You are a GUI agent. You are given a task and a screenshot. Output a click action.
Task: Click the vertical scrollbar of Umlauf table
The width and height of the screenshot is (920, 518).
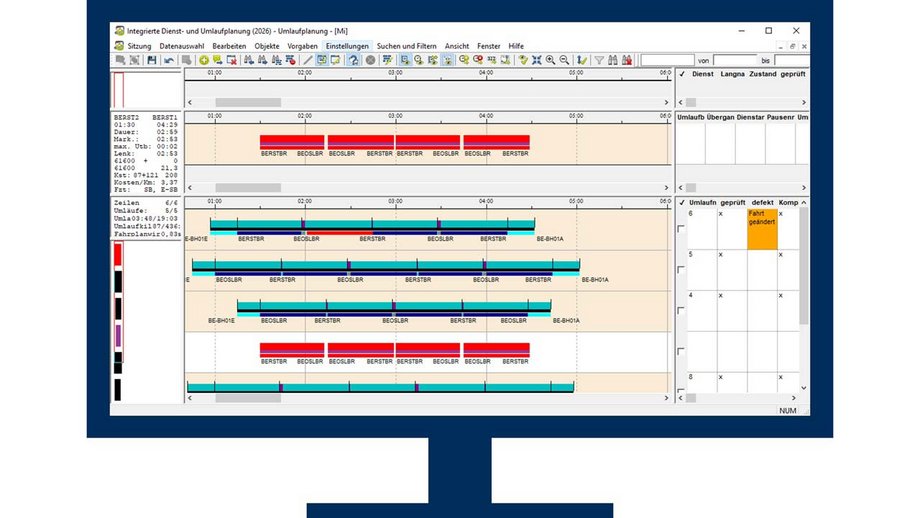(x=804, y=265)
